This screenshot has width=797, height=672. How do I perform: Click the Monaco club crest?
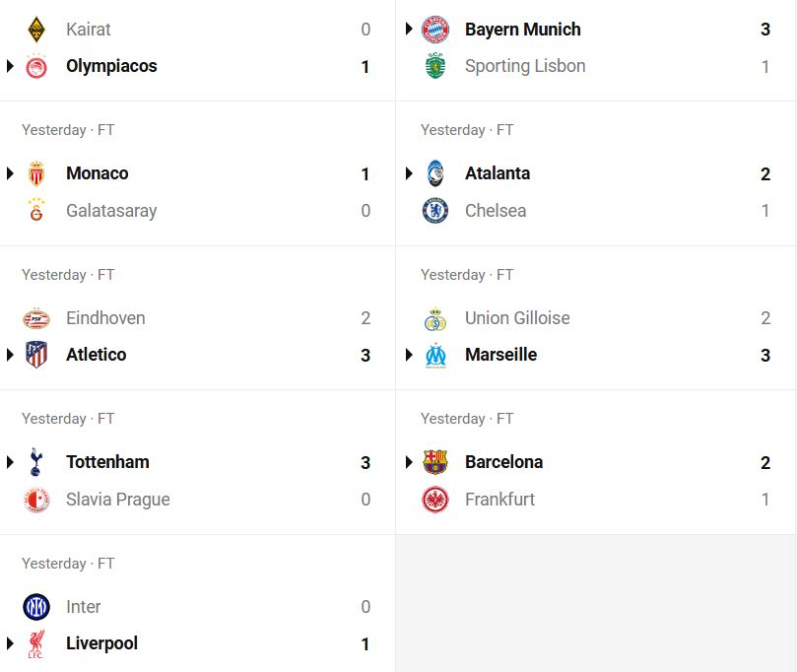[36, 173]
